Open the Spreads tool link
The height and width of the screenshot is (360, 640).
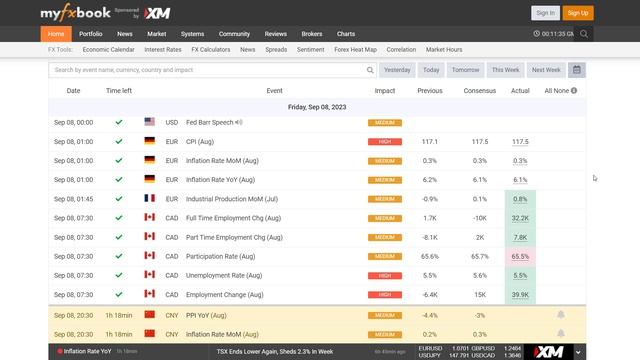[276, 49]
